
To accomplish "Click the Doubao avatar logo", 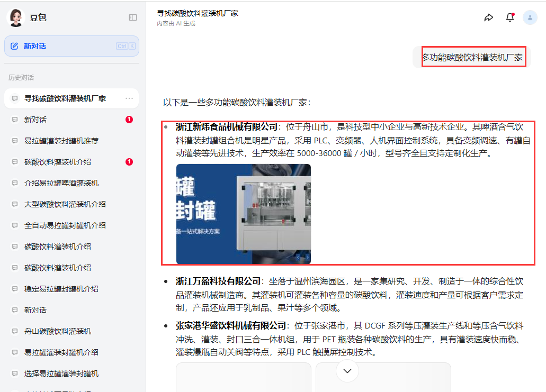I will [16, 17].
